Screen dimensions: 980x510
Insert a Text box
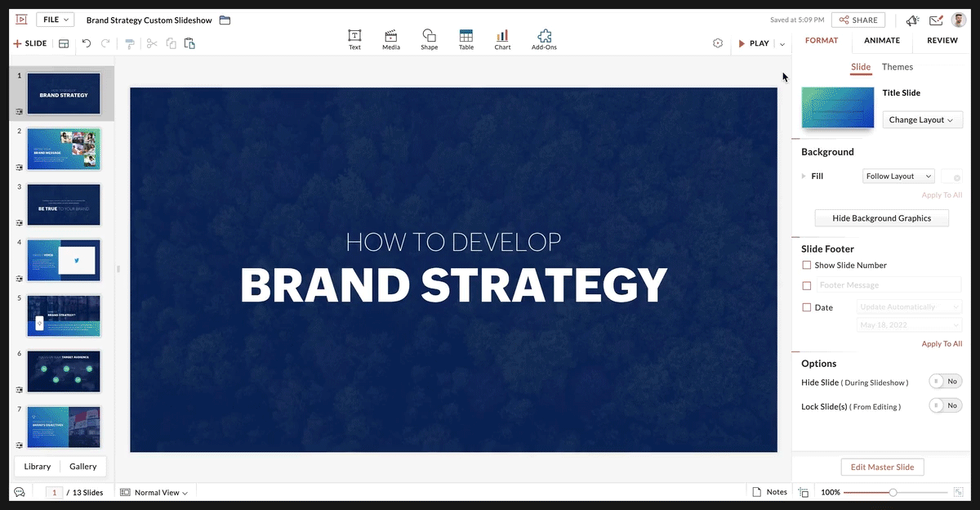(x=354, y=39)
